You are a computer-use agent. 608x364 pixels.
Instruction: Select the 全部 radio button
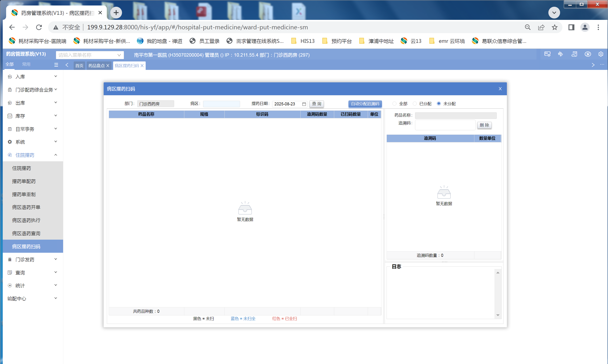tap(394, 104)
